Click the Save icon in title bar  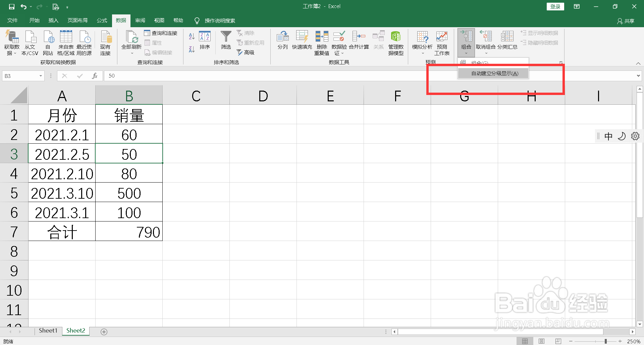coord(12,7)
